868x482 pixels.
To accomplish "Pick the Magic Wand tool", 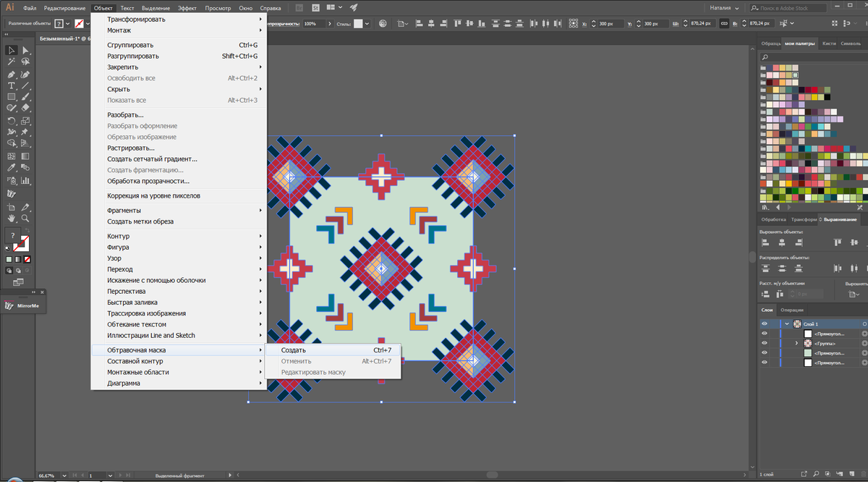I will [x=12, y=62].
